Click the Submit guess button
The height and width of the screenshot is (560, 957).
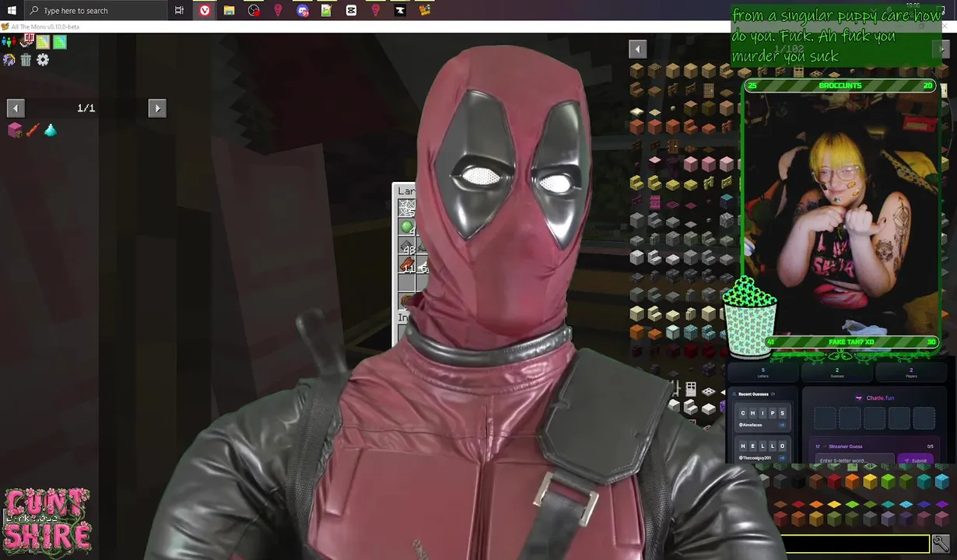point(915,460)
